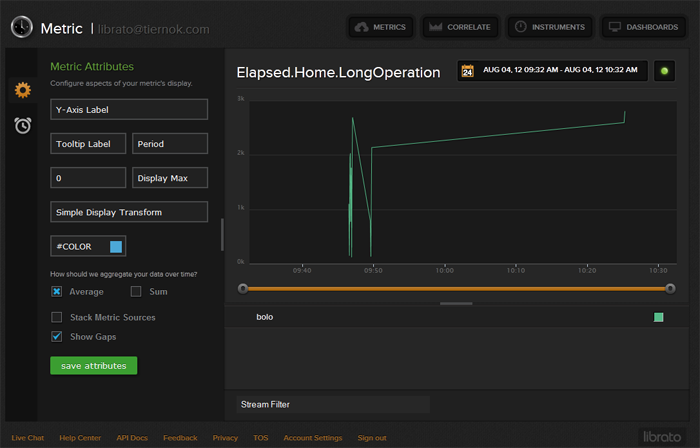The width and height of the screenshot is (700, 448).
Task: Focus the Period input field
Action: click(170, 144)
